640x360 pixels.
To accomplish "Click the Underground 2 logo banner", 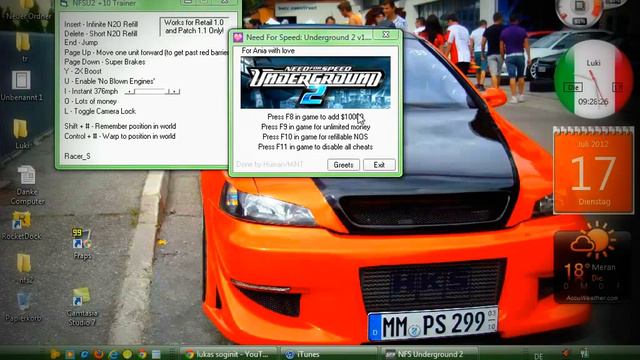I will (316, 83).
